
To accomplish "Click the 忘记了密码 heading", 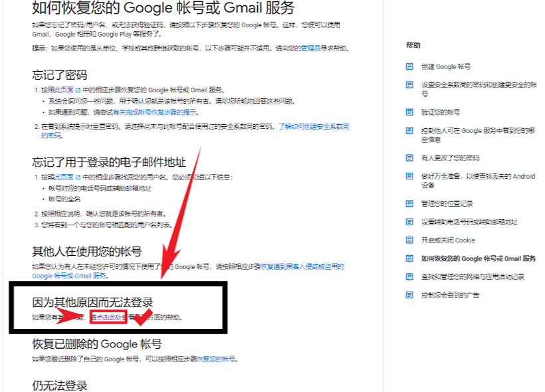I will [59, 74].
